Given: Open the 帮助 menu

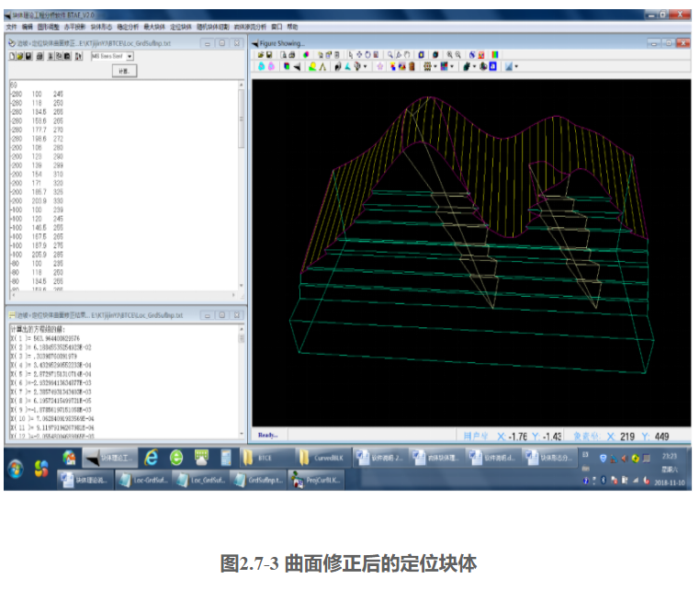Looking at the screenshot, I should [293, 28].
